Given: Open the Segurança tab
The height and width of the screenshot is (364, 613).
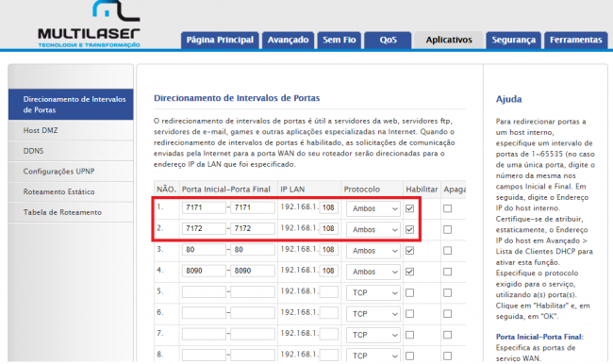Looking at the screenshot, I should click(x=513, y=40).
